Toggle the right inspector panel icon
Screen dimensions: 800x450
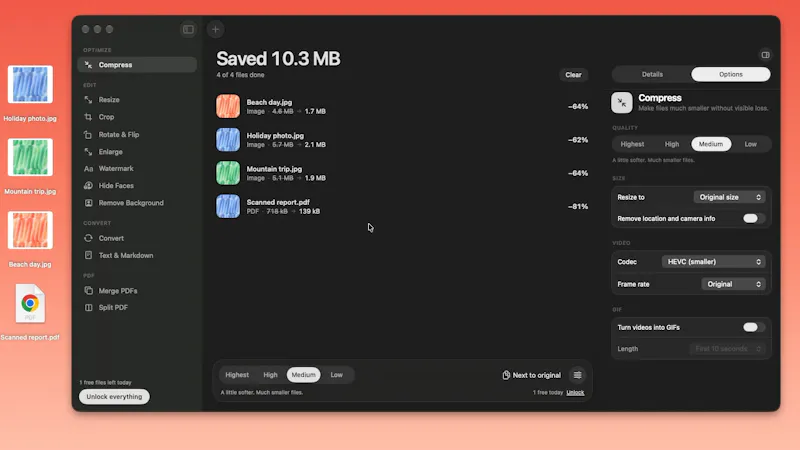click(765, 55)
